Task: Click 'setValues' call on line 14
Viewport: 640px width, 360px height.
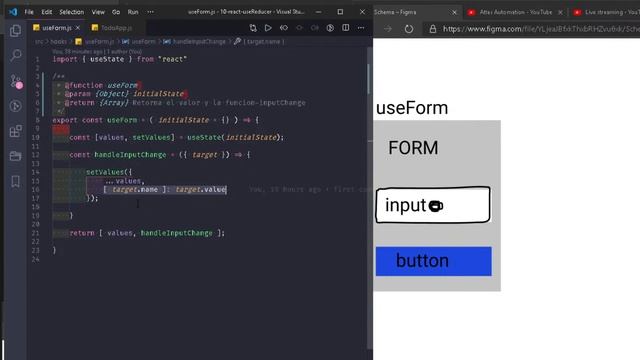Action: click(x=105, y=172)
